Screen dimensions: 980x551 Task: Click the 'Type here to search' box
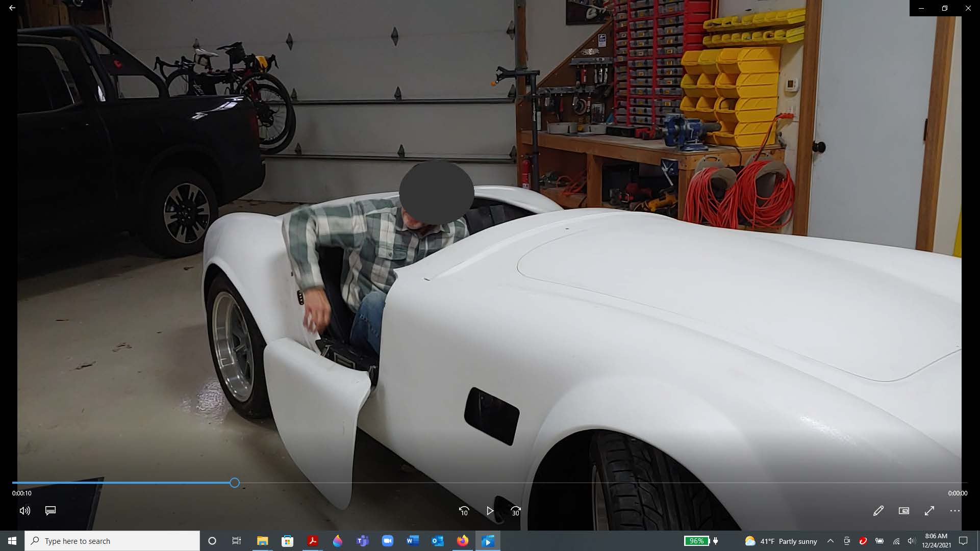pos(112,541)
